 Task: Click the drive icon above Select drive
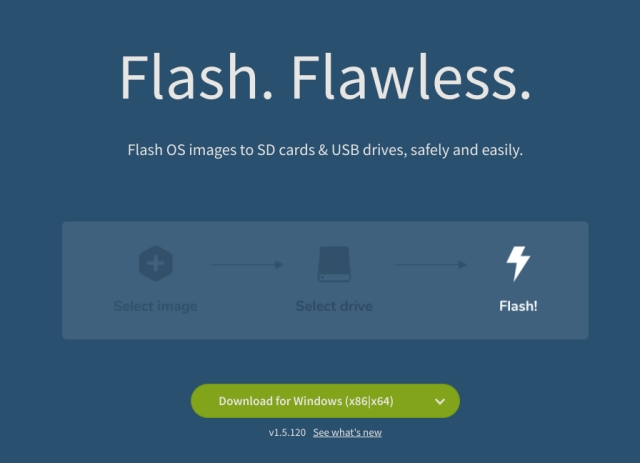click(x=334, y=264)
